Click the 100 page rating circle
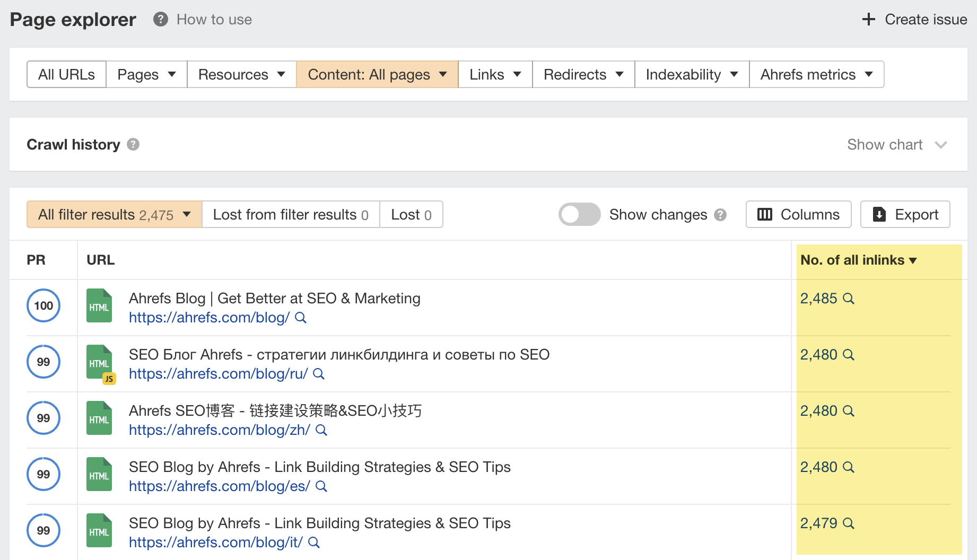Image resolution: width=977 pixels, height=560 pixels. point(43,305)
